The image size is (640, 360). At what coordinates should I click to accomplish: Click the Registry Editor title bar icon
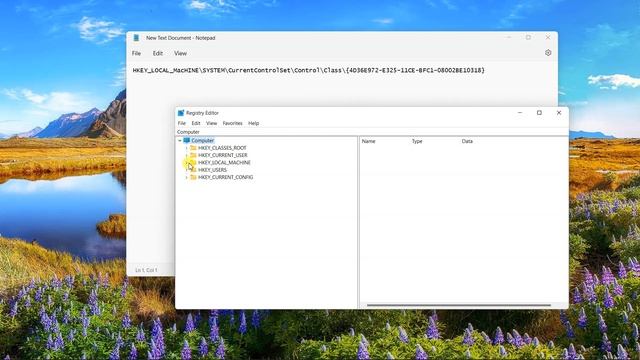click(x=181, y=113)
